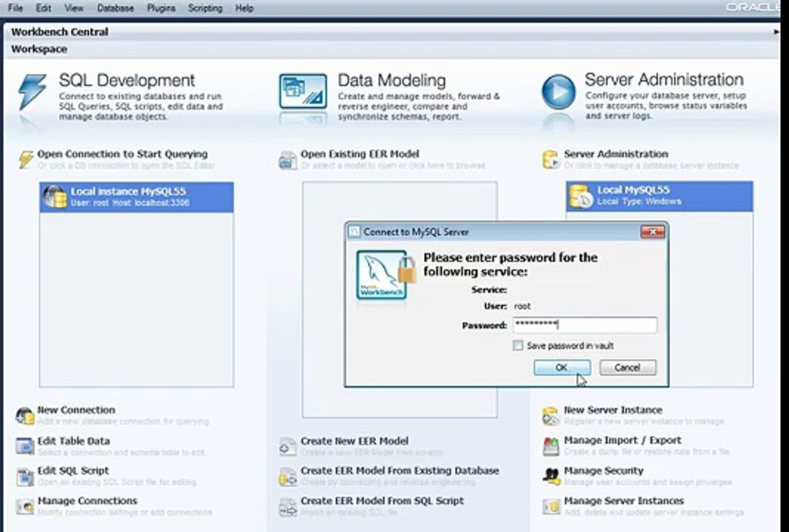This screenshot has height=532, width=789.
Task: Enable Save password in vault checkbox
Action: tap(518, 345)
